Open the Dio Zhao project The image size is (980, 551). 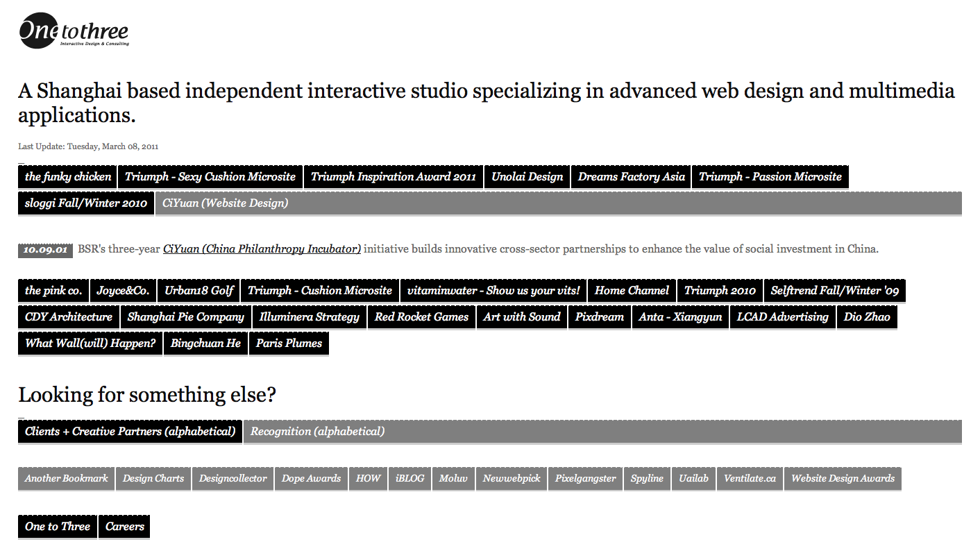(867, 317)
